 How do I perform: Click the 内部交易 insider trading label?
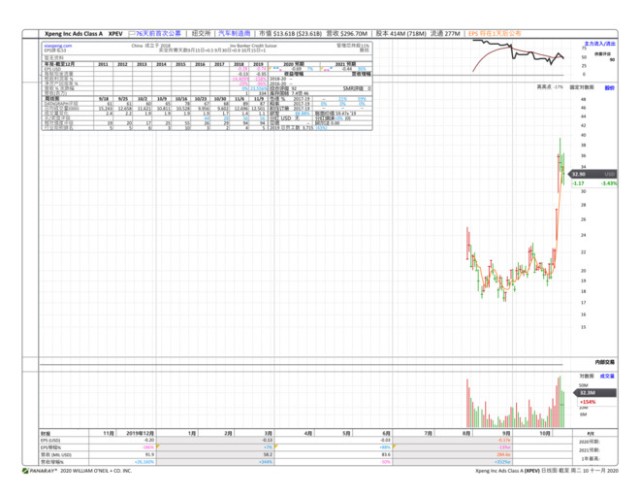click(604, 362)
